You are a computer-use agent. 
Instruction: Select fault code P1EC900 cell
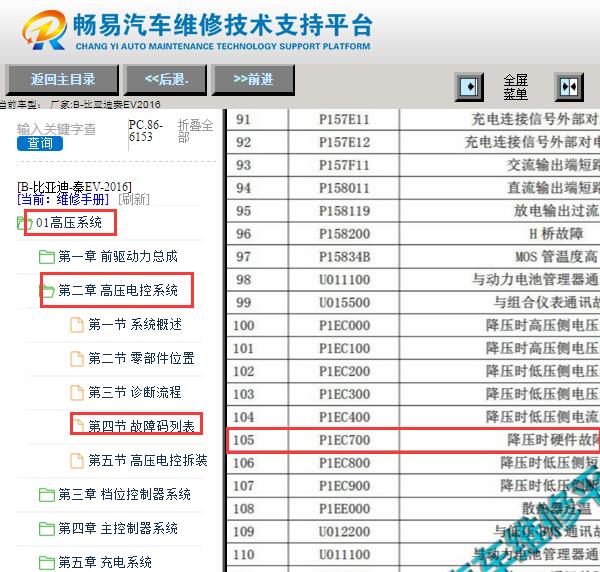pyautogui.click(x=344, y=486)
